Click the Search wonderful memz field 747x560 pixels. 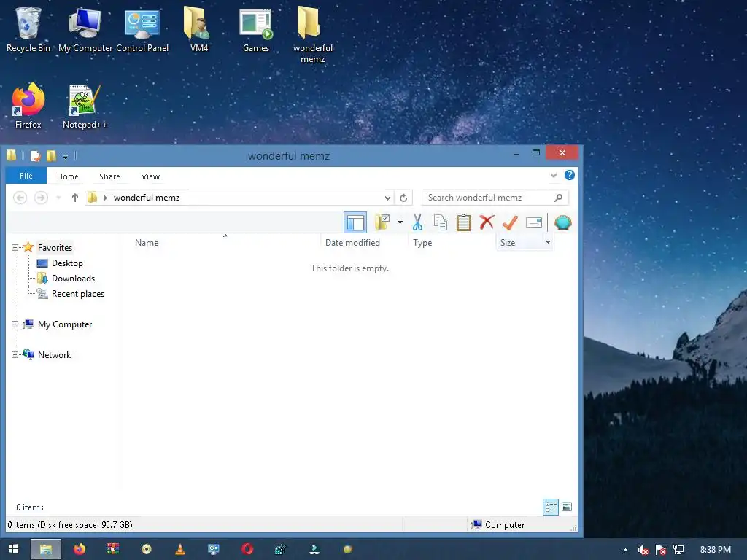pyautogui.click(x=495, y=198)
